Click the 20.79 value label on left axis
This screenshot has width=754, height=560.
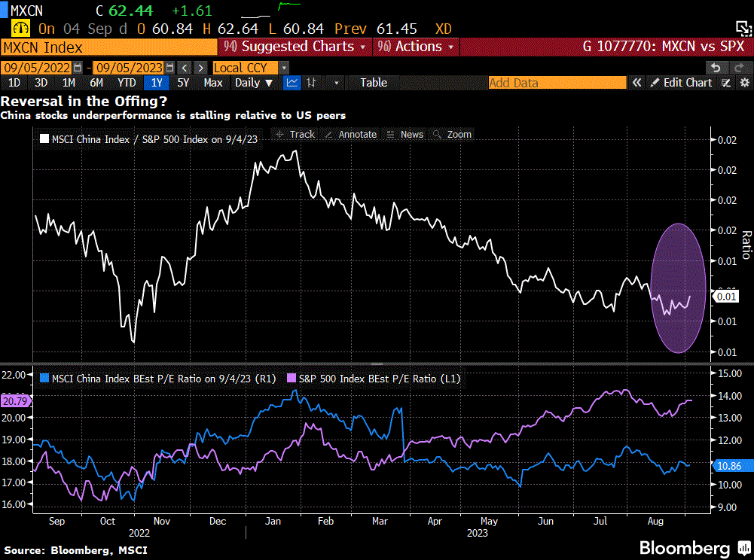click(x=15, y=401)
